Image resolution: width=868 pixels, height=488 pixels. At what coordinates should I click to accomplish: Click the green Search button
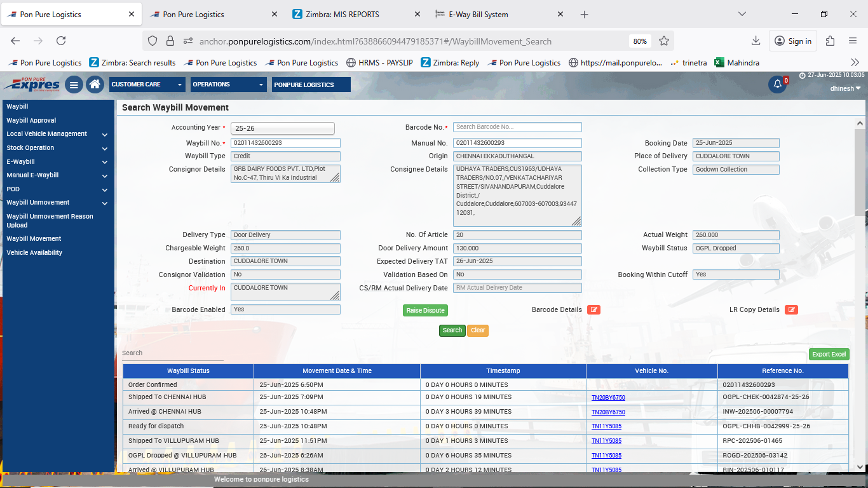(x=452, y=330)
